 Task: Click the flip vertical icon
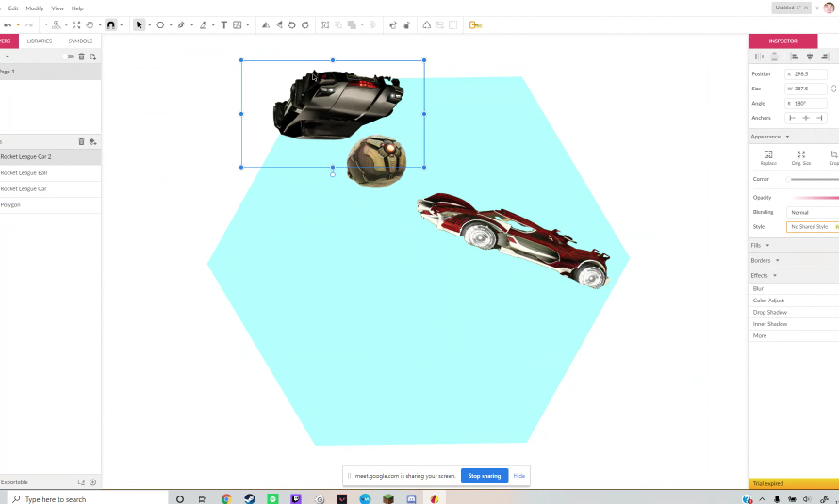click(279, 25)
